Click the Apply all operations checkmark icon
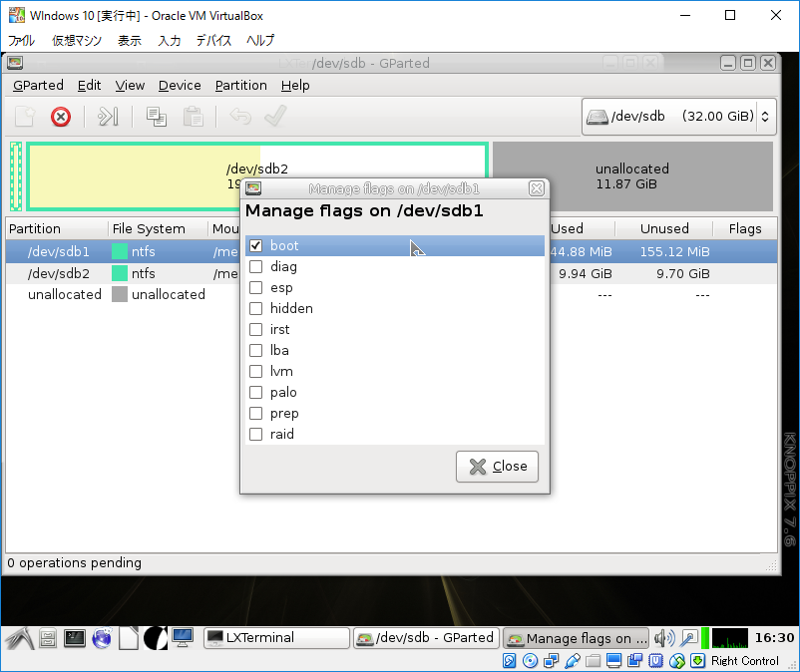The image size is (800, 672). [x=275, y=117]
